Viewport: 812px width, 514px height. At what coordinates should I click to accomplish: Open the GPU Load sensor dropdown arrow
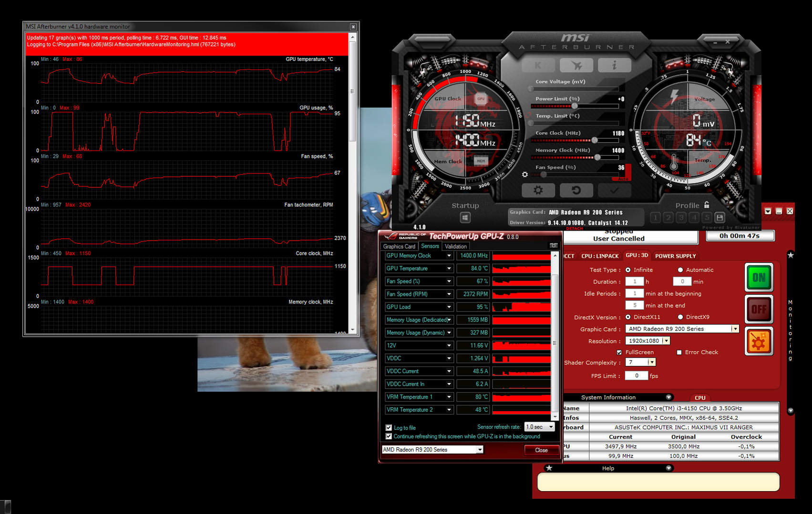click(x=449, y=307)
